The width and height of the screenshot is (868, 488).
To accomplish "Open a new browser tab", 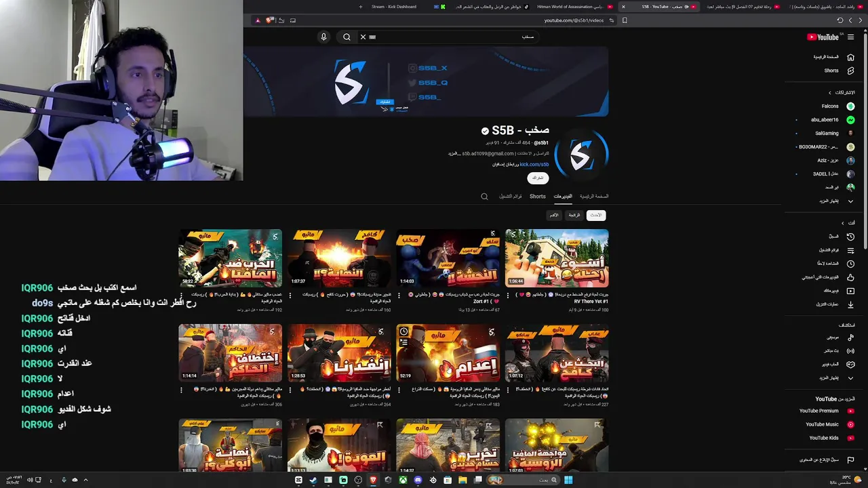I will [x=360, y=7].
